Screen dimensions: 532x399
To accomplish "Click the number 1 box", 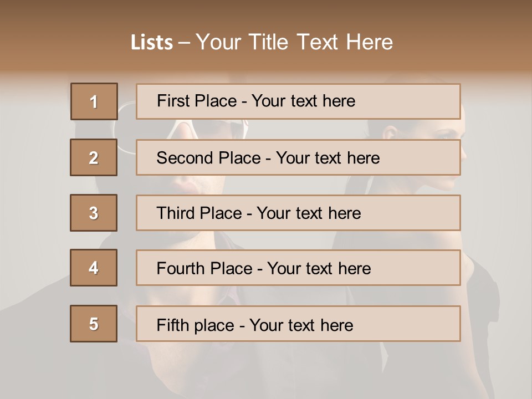I will tap(94, 101).
